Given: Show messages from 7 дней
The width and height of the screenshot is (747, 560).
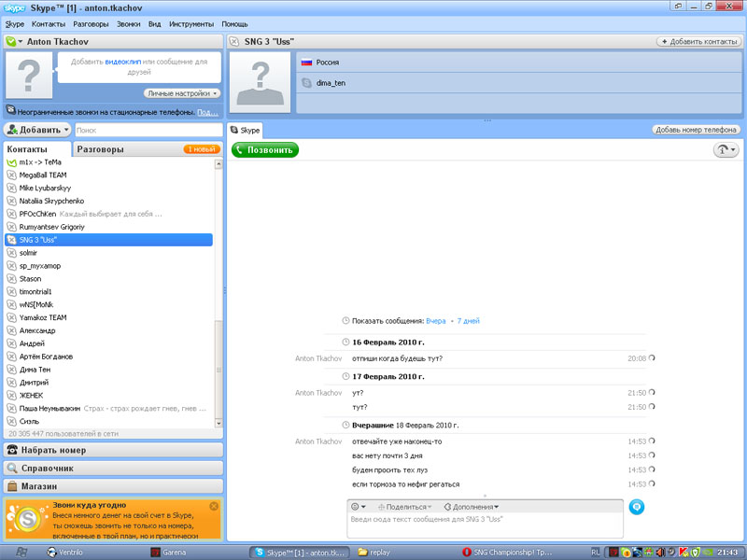Looking at the screenshot, I should (x=468, y=321).
